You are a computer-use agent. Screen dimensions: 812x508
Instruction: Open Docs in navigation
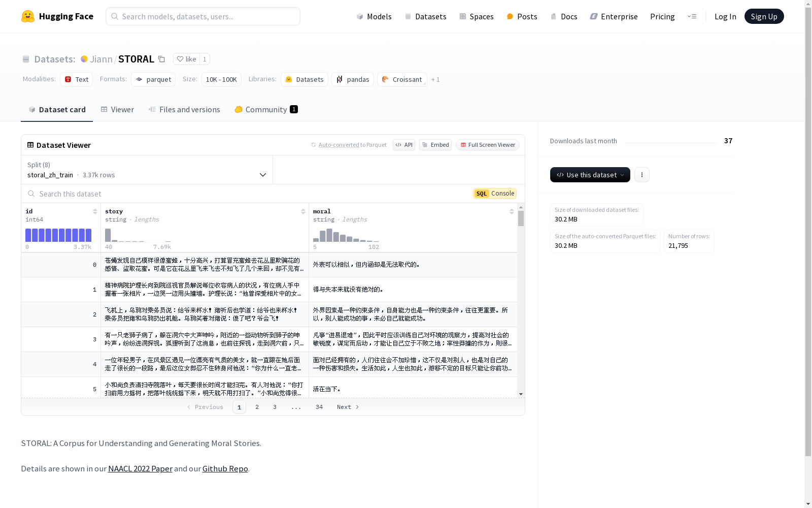click(564, 16)
